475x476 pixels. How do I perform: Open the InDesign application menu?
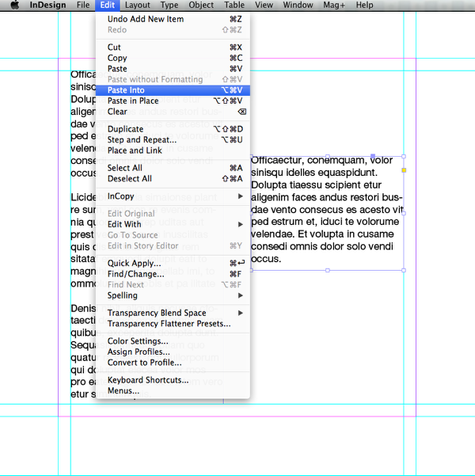pos(47,6)
